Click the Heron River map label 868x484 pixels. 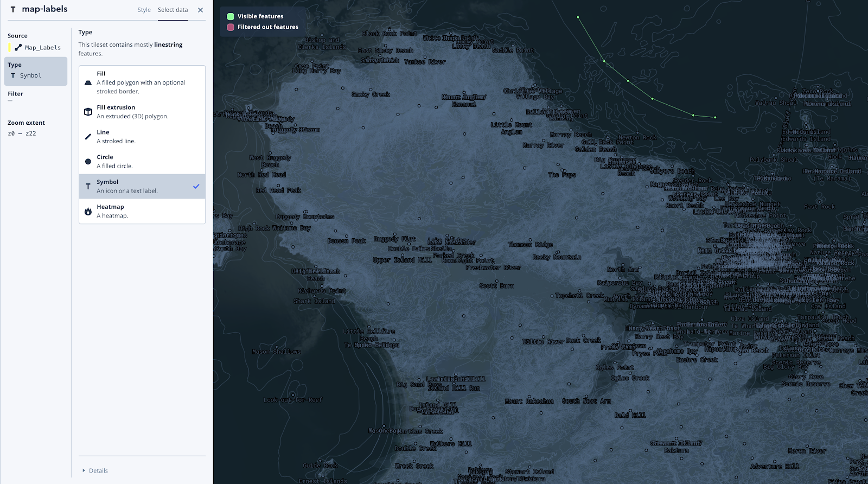coord(807,451)
